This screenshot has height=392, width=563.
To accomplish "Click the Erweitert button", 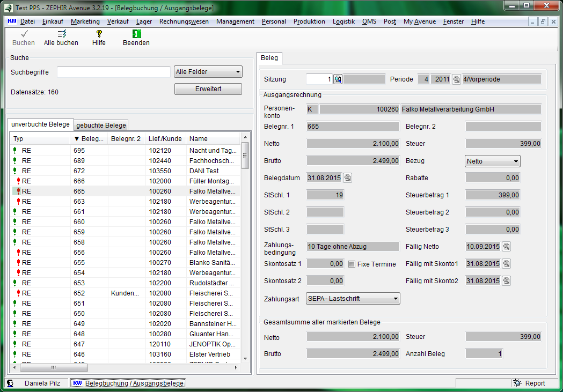I will tap(208, 89).
